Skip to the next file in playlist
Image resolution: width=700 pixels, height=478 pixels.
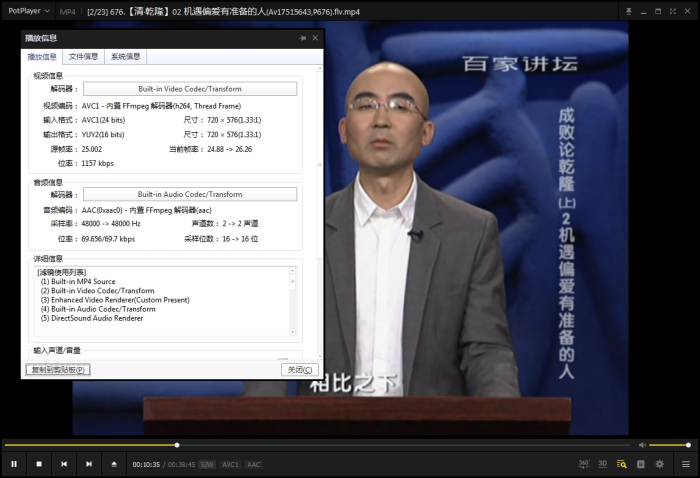coord(89,464)
